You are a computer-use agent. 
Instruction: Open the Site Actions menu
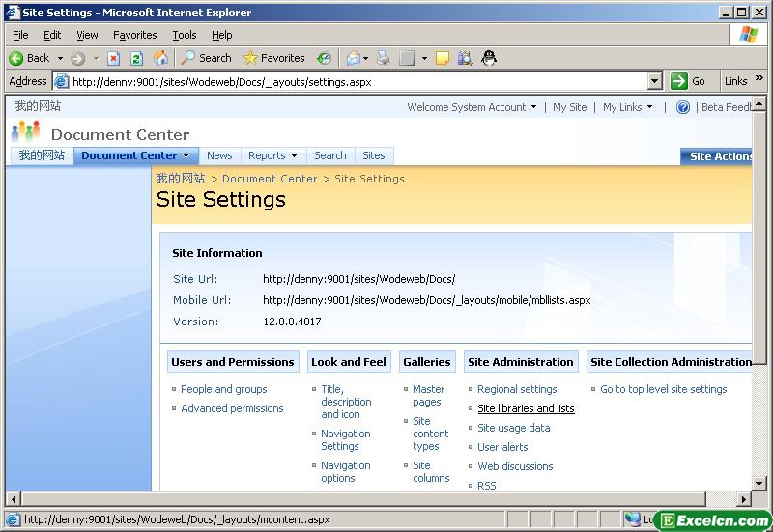click(716, 156)
